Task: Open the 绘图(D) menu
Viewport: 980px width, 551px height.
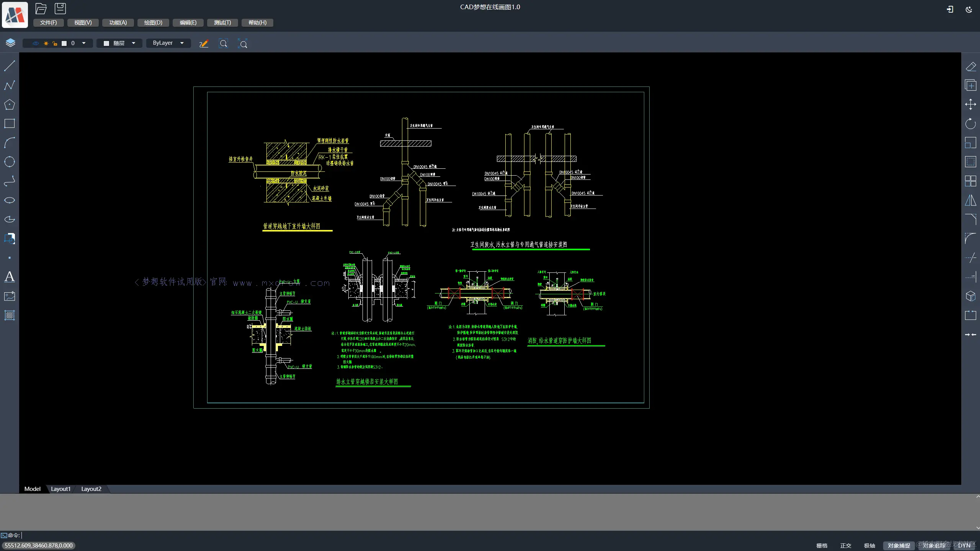Action: point(153,23)
